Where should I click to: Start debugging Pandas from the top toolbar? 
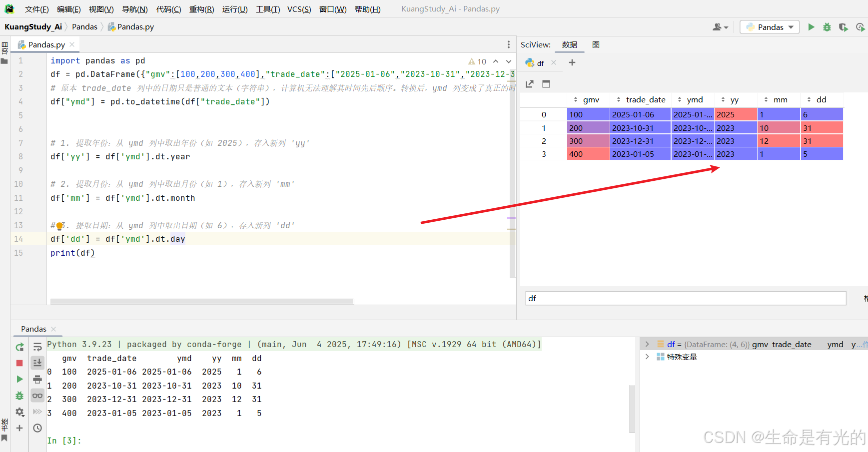coord(827,27)
